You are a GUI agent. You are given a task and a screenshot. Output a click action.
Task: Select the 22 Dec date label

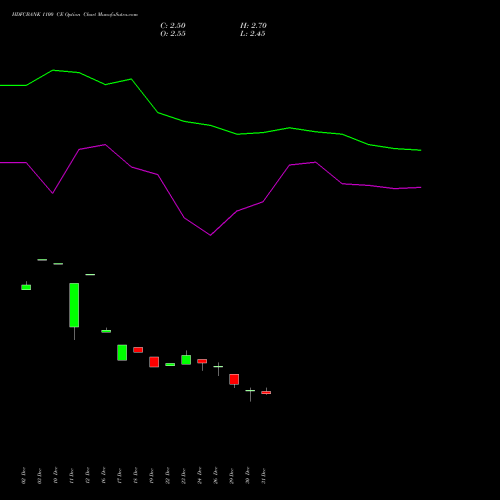(x=167, y=476)
